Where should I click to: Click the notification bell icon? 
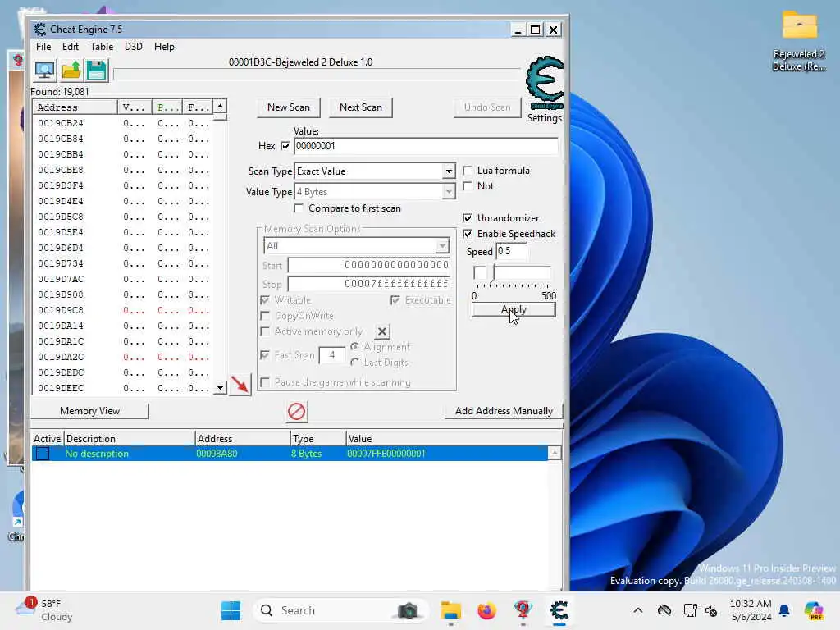point(784,610)
